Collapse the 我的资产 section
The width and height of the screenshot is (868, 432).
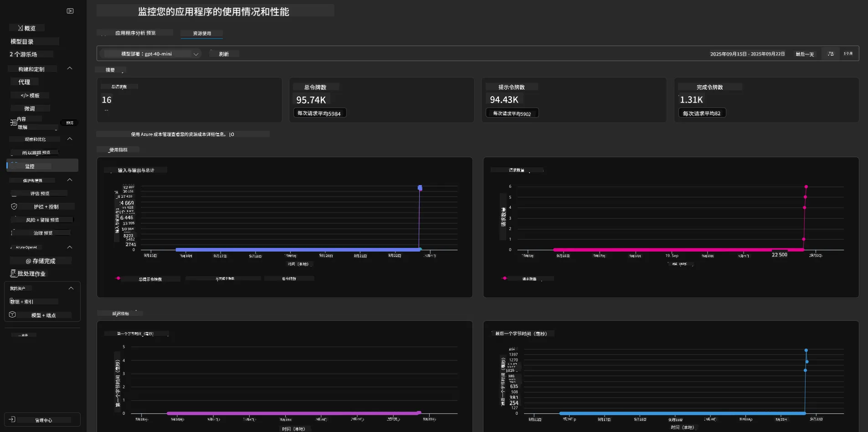coord(71,288)
